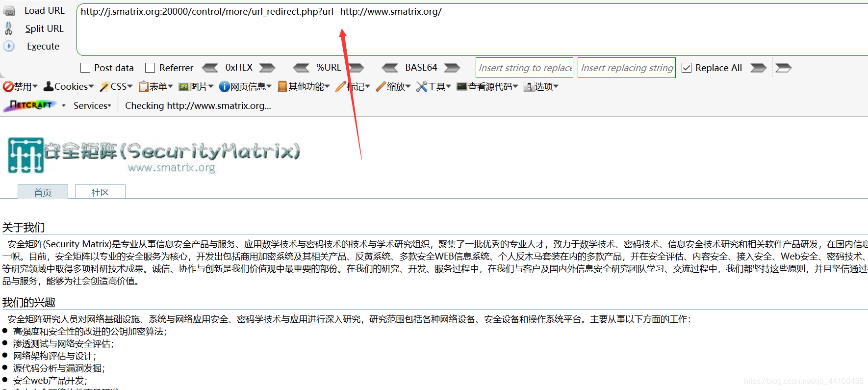
Task: Click the Split URL icon
Action: tap(8, 28)
